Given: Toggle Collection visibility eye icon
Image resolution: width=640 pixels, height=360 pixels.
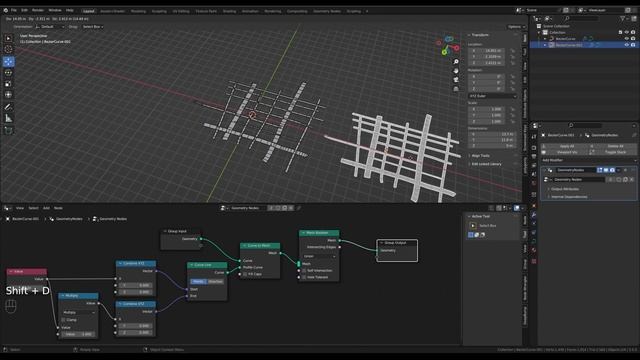Looking at the screenshot, I should [x=627, y=32].
